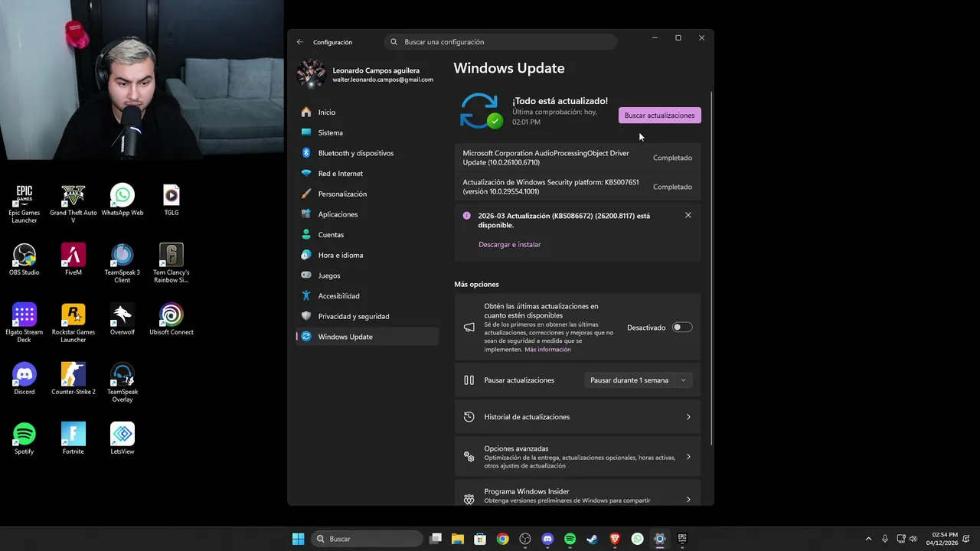
Task: Select Privacidad y seguridad in the sidebar
Action: click(367, 316)
